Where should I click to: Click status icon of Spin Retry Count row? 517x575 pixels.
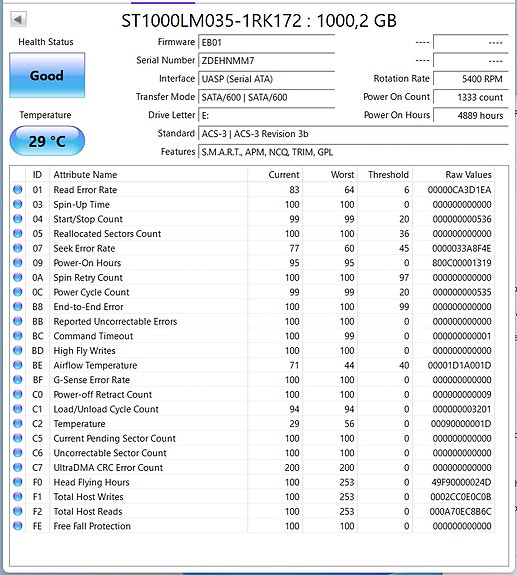[x=18, y=277]
